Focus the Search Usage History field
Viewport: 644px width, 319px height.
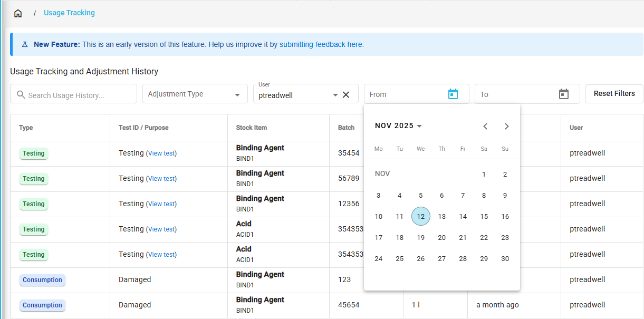point(74,94)
